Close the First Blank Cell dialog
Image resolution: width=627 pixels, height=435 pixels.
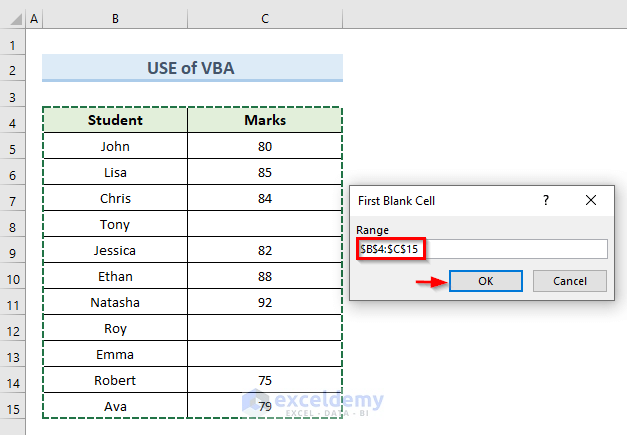point(590,200)
